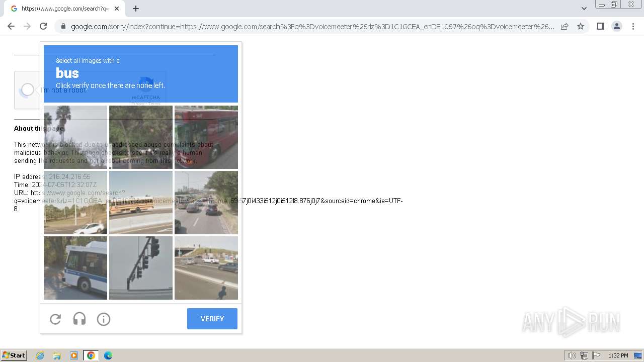The height and width of the screenshot is (362, 644).
Task: Close the Google search tab
Action: pyautogui.click(x=117, y=9)
